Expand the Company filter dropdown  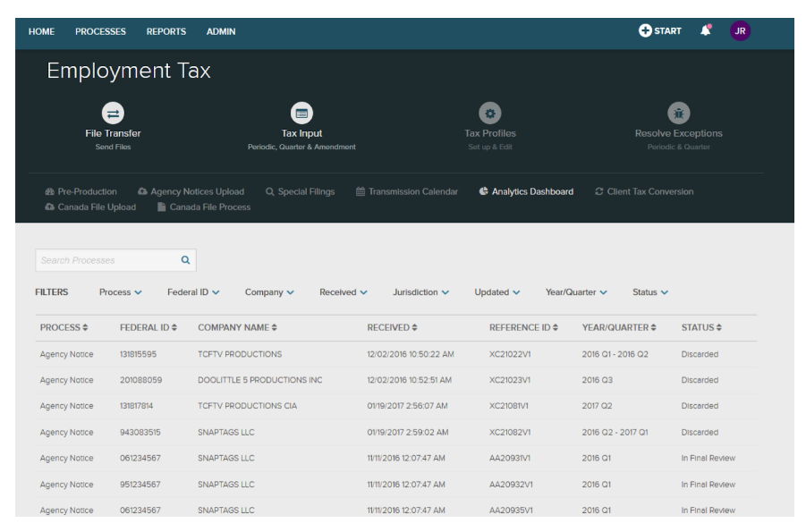click(x=269, y=292)
